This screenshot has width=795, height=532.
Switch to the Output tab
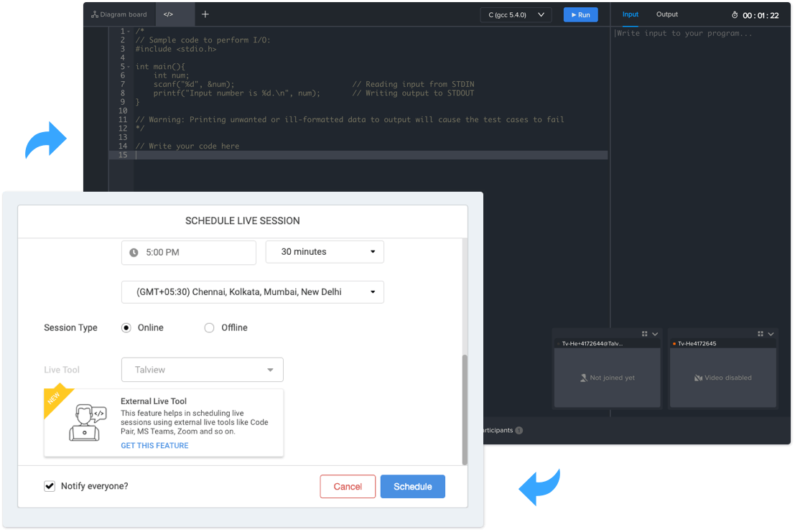pyautogui.click(x=666, y=14)
